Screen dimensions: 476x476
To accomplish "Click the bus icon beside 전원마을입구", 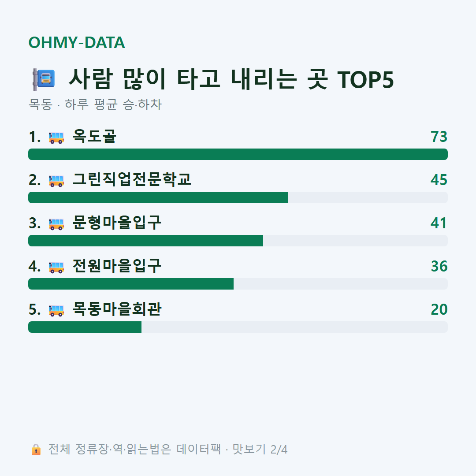I will pos(56,267).
